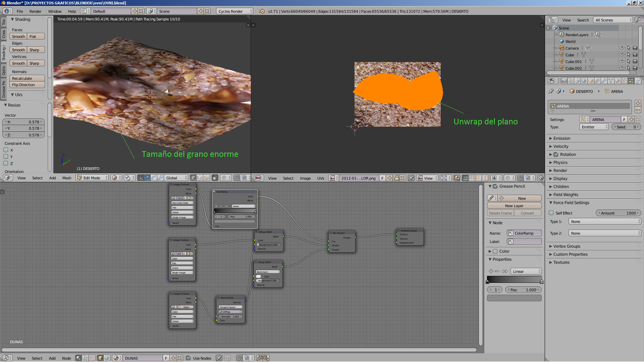Open the Physics properties tab
This screenshot has height=362, width=644.
pyautogui.click(x=638, y=81)
